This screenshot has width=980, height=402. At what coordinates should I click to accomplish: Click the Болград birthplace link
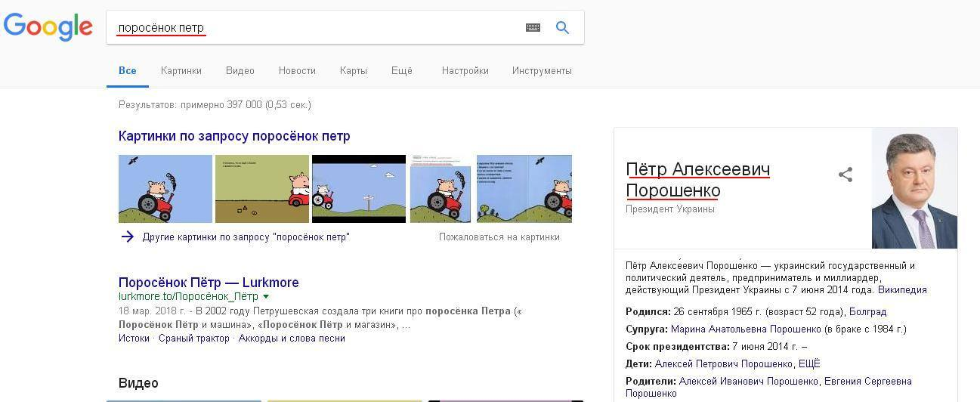point(867,311)
